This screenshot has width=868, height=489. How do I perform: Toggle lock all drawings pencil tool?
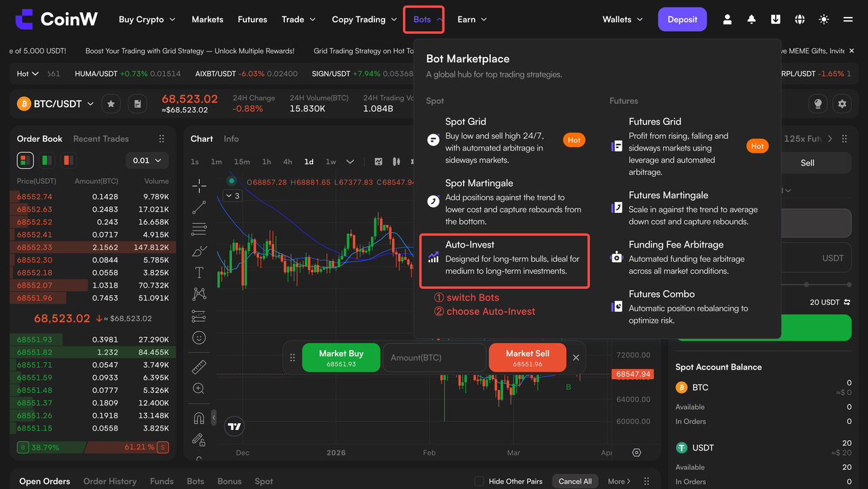pos(199,439)
